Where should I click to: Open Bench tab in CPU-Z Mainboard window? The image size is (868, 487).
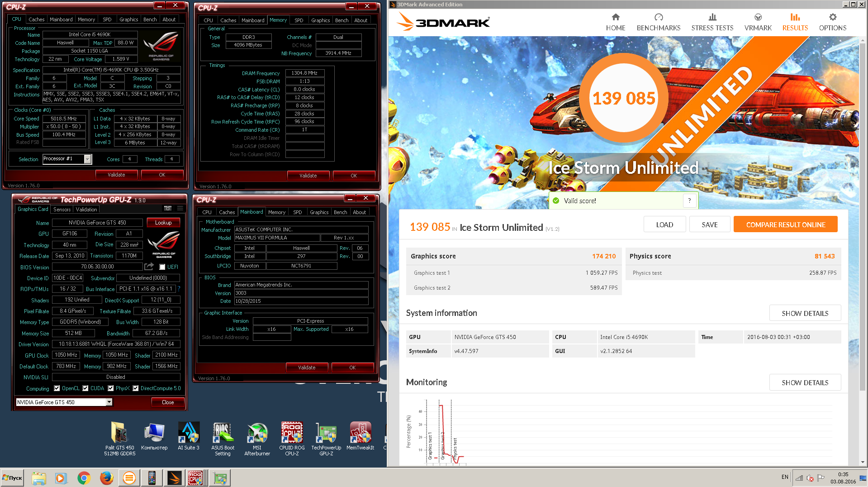pos(341,212)
